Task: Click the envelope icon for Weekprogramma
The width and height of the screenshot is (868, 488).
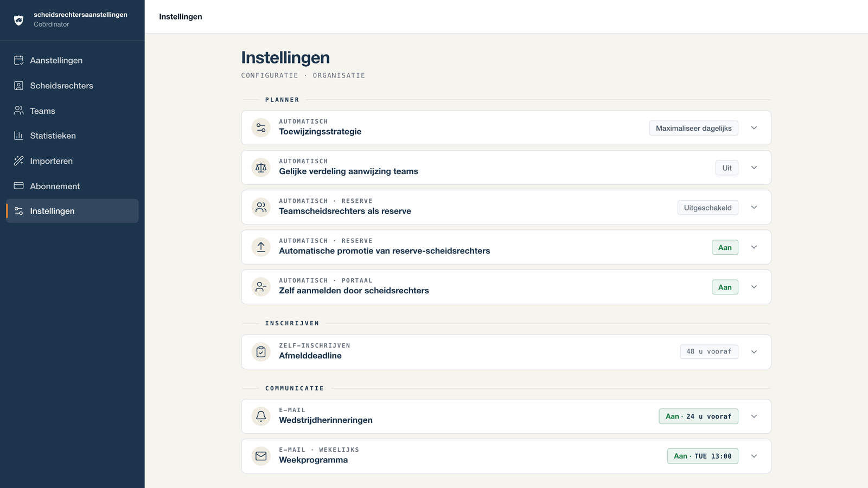Action: (261, 456)
